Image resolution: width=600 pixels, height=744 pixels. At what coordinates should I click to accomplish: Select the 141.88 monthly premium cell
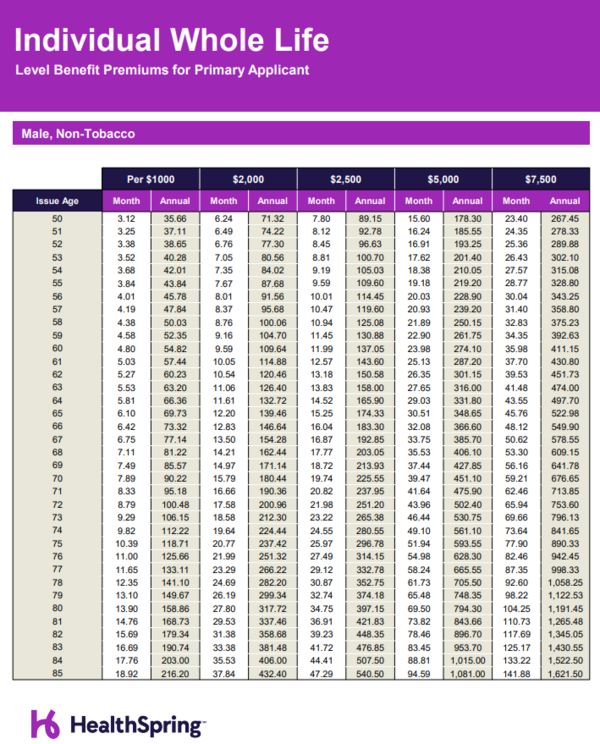click(516, 674)
